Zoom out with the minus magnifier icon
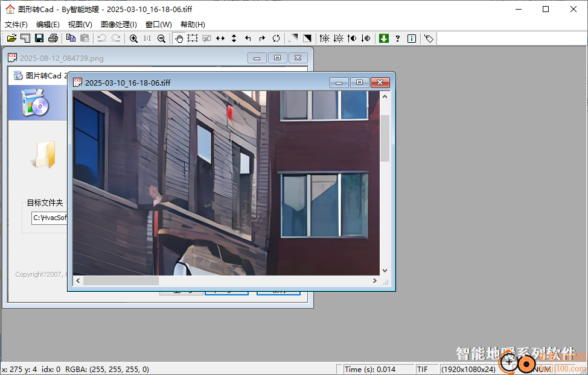The image size is (588, 375). 161,38
